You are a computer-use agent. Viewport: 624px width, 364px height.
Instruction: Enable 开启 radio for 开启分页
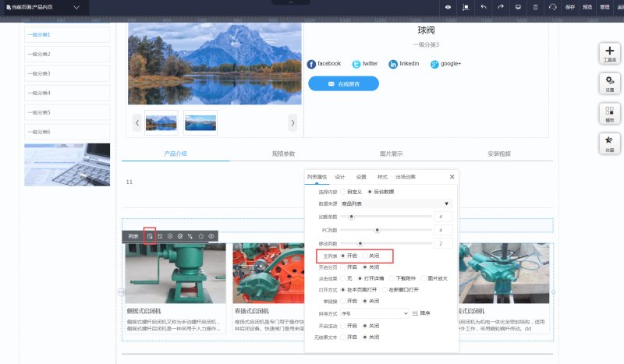(x=343, y=267)
